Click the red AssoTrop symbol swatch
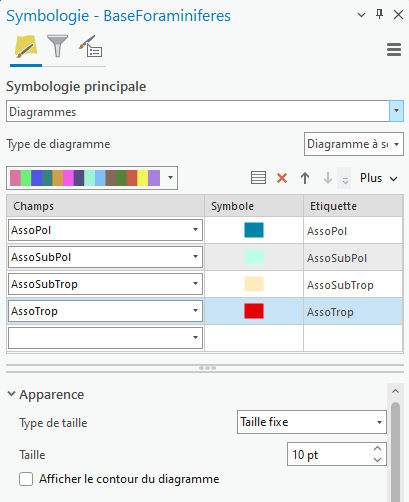This screenshot has width=409, height=502. point(254,311)
